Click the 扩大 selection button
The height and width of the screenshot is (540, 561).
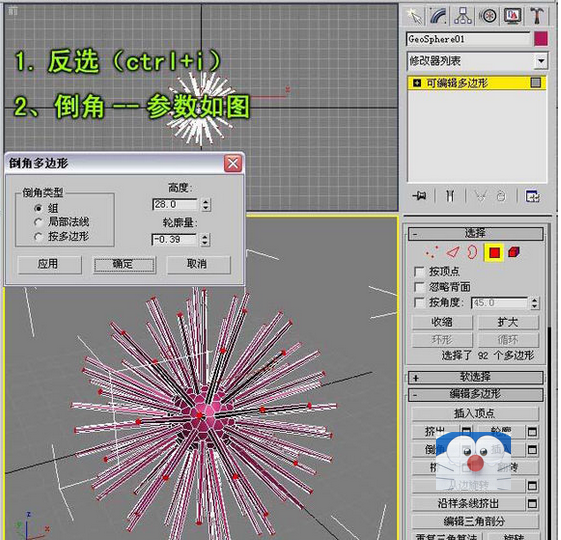508,322
